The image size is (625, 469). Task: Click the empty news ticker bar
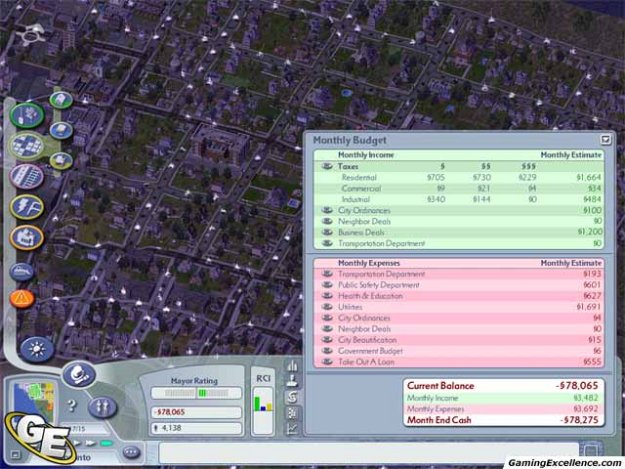point(369,453)
